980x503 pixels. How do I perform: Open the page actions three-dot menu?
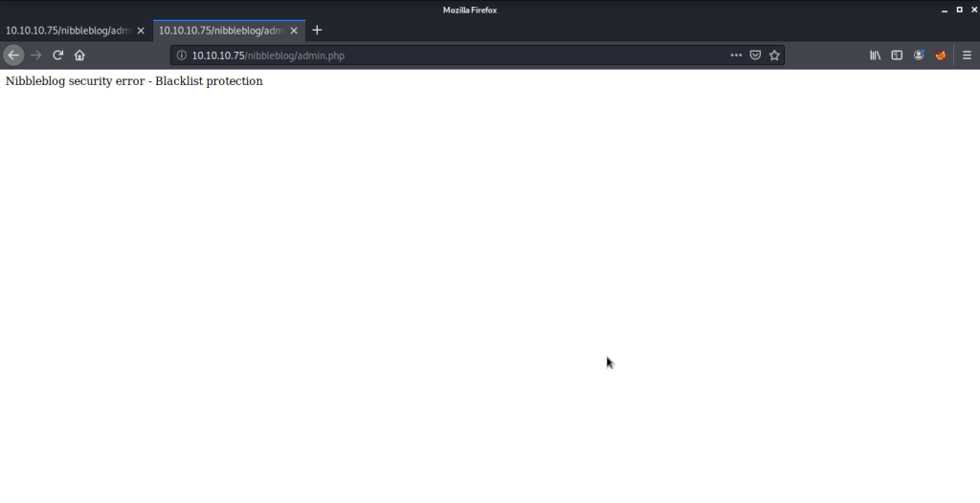(x=736, y=55)
